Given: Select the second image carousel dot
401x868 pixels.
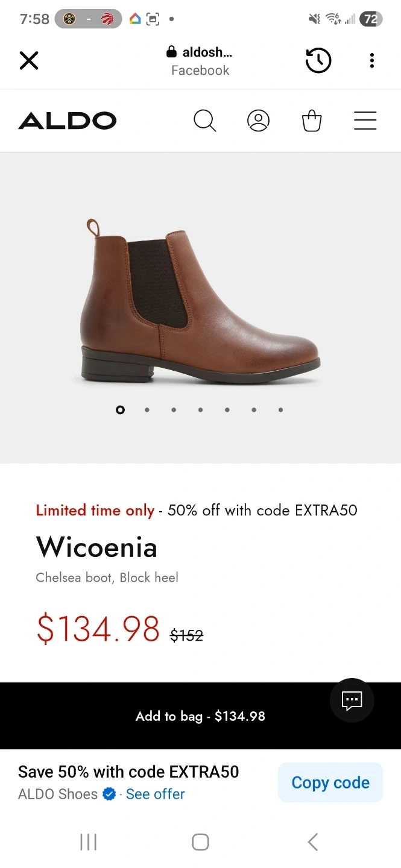Looking at the screenshot, I should 147,410.
